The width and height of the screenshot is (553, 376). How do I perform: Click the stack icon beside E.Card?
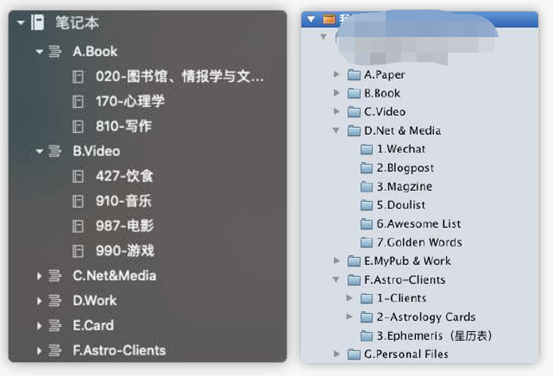point(55,326)
